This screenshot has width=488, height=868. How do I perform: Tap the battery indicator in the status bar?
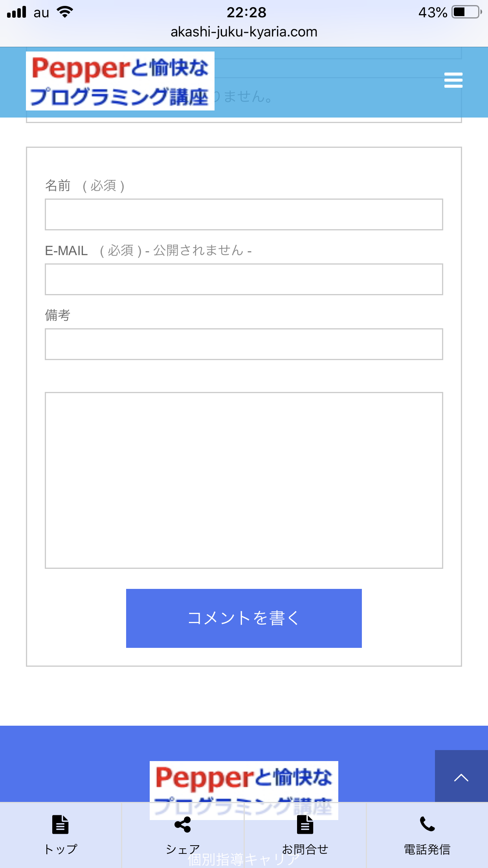point(467,12)
